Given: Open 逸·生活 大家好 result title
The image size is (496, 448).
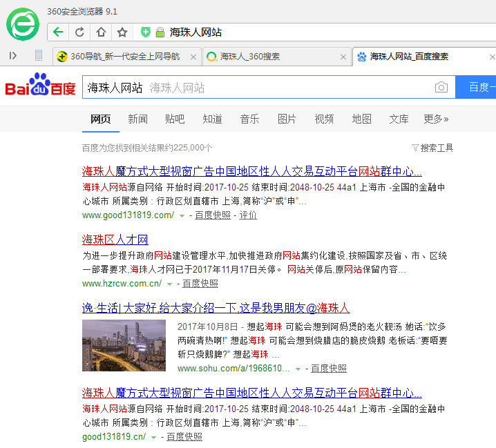Looking at the screenshot, I should point(216,308).
